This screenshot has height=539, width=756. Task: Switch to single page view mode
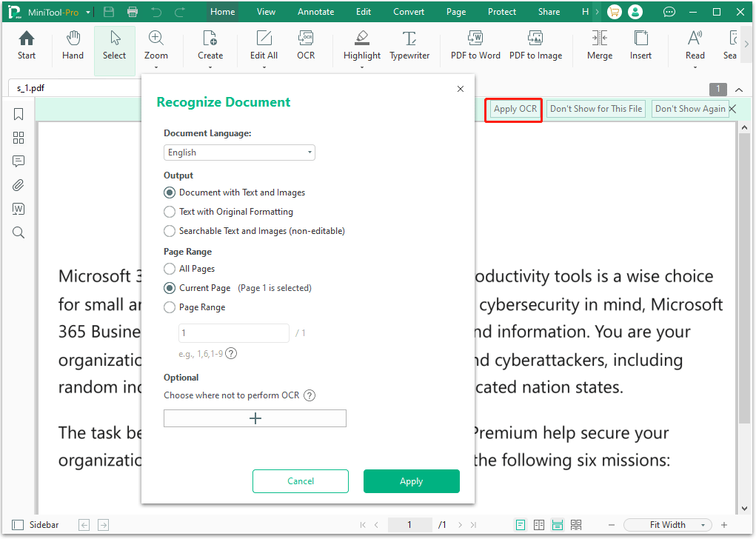pyautogui.click(x=521, y=525)
